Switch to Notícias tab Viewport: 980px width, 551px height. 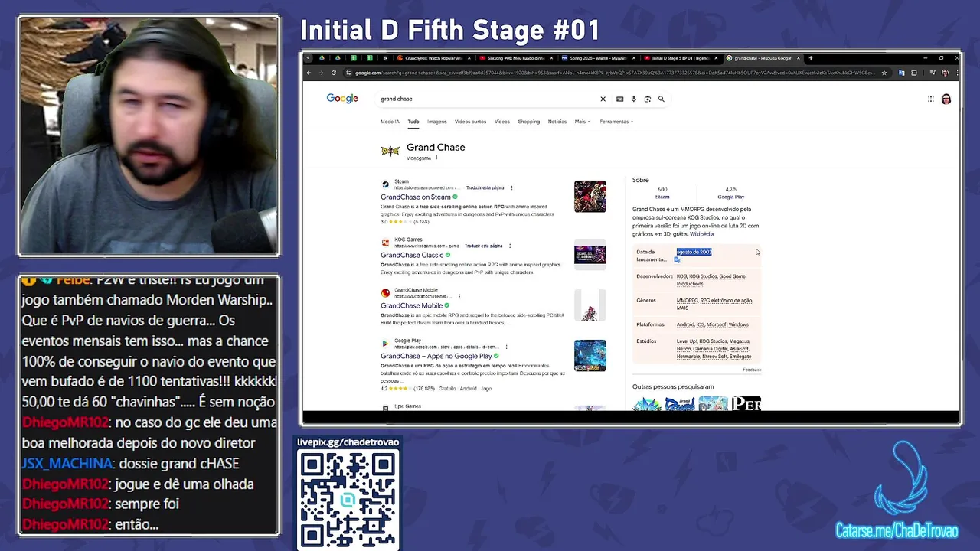(x=557, y=122)
